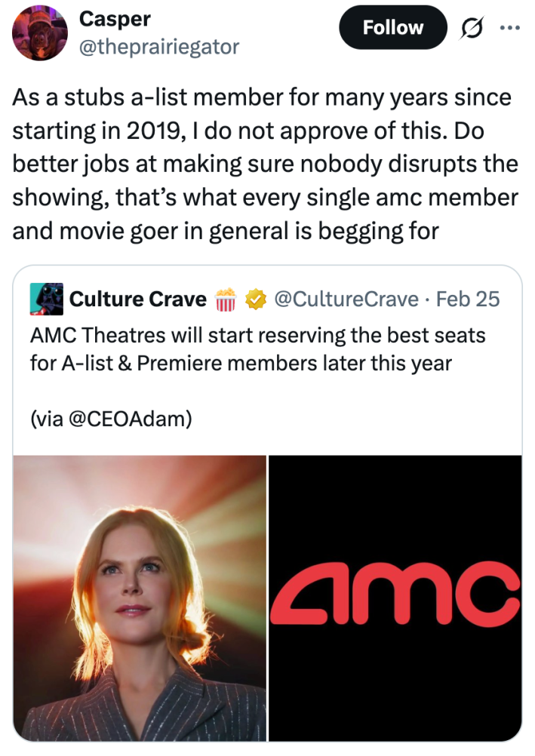Click Culture Crave's gold verified badge
Screen dimensions: 535x756
(257, 300)
